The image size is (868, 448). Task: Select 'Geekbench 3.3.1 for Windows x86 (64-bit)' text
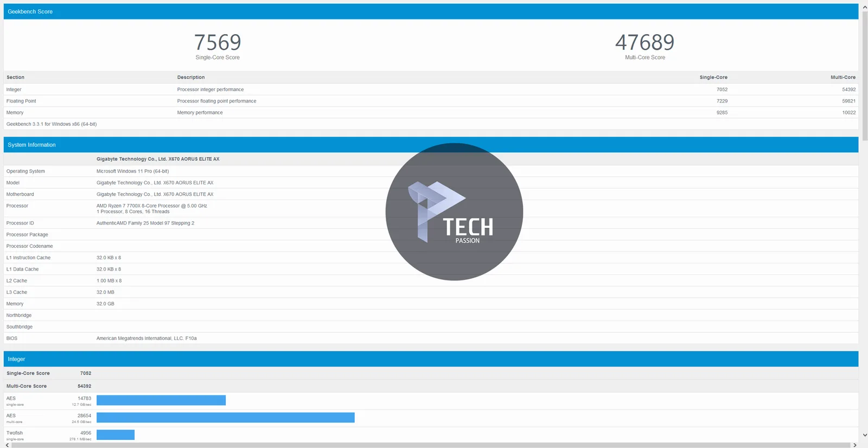(52, 124)
